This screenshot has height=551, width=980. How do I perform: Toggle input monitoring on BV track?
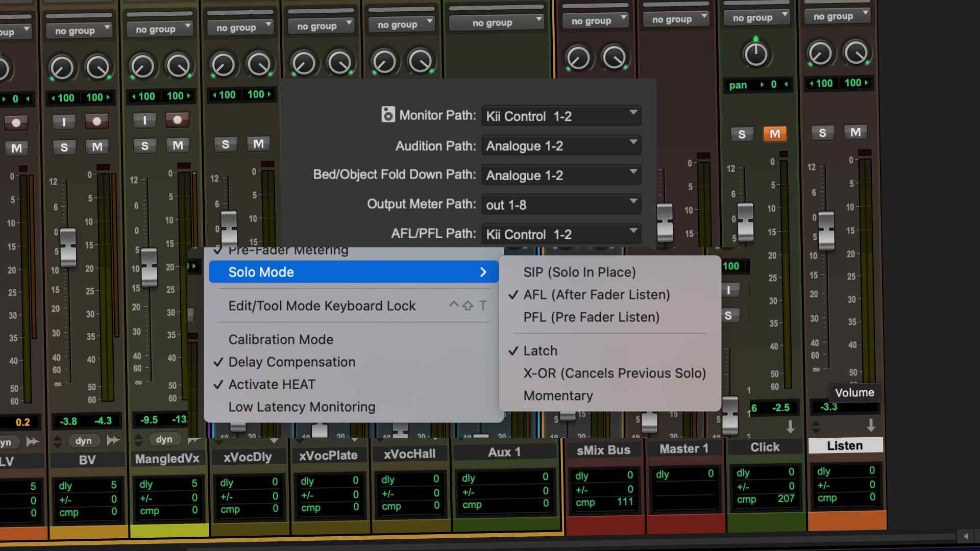click(64, 121)
